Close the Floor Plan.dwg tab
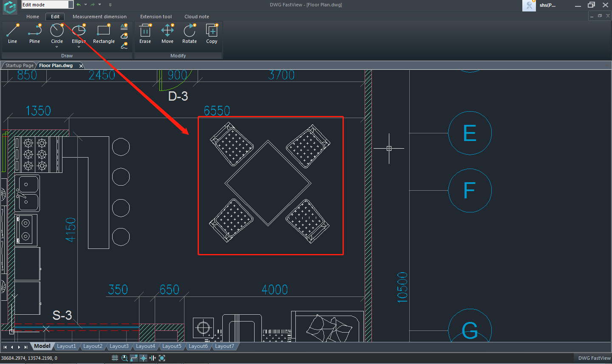Viewport: 612px width, 364px height. 81,66
